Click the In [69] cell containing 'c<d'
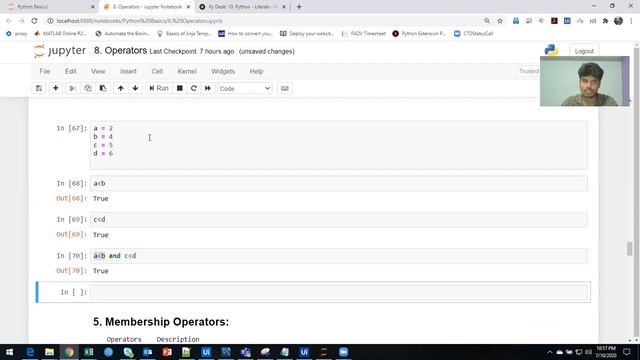Image resolution: width=640 pixels, height=360 pixels. [x=339, y=220]
